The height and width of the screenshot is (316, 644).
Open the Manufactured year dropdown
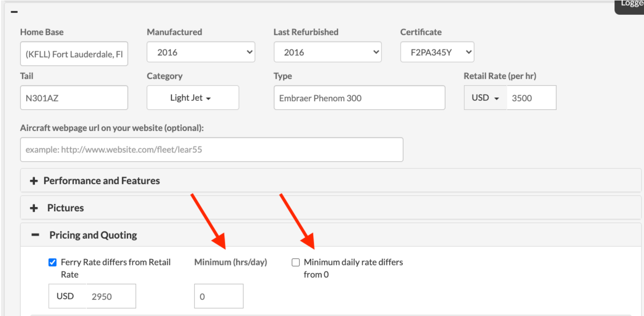(x=201, y=52)
